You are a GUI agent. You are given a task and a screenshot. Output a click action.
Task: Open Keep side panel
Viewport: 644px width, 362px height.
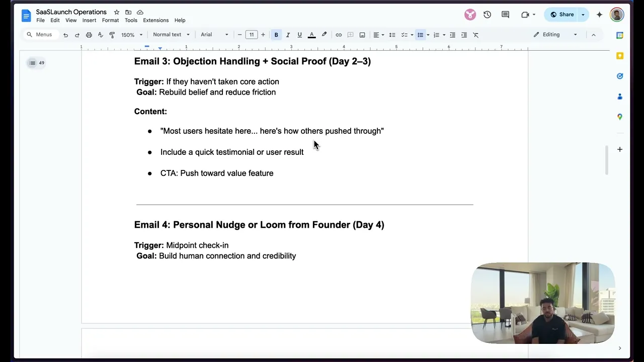point(620,56)
